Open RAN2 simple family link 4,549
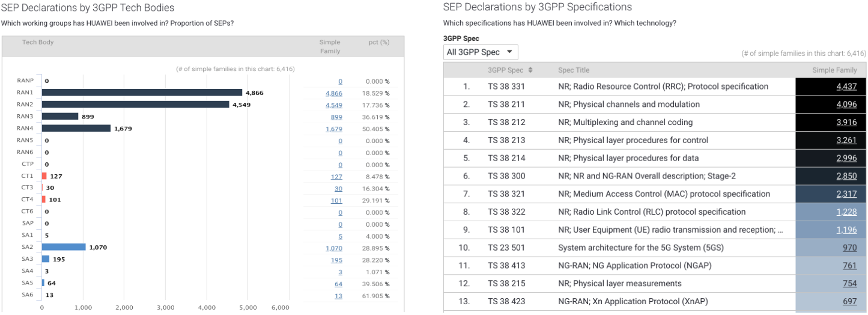The image size is (868, 315). (x=334, y=105)
